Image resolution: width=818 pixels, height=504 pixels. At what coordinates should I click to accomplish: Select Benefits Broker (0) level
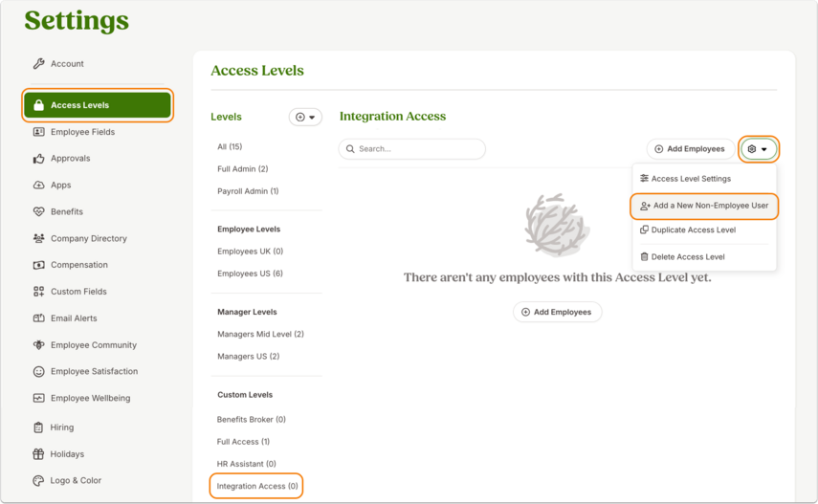click(251, 420)
